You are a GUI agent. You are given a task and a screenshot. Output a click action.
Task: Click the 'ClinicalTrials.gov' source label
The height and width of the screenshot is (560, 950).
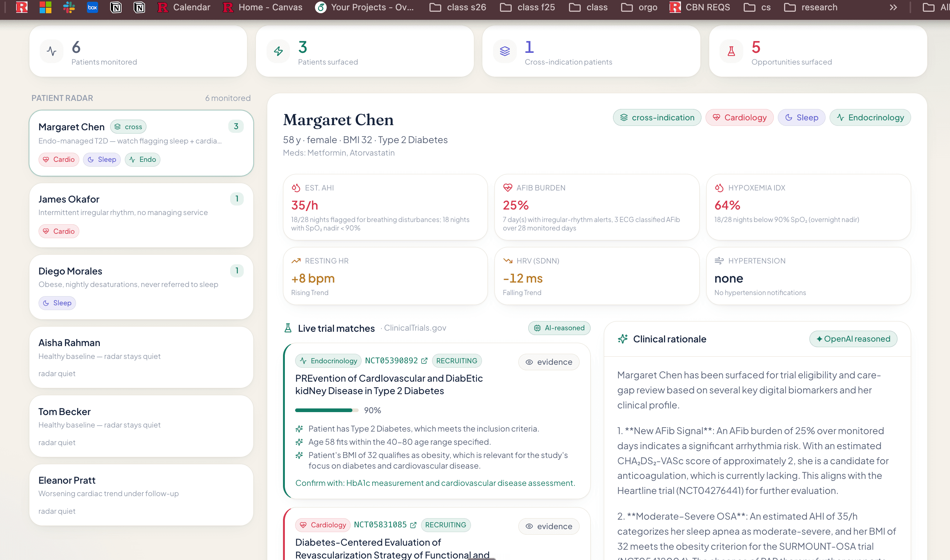coord(415,328)
